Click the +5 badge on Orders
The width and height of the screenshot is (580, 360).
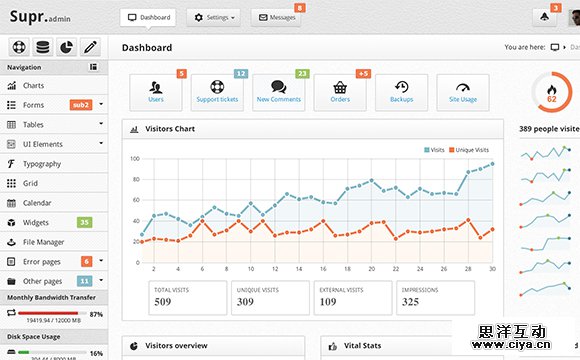[x=363, y=74]
